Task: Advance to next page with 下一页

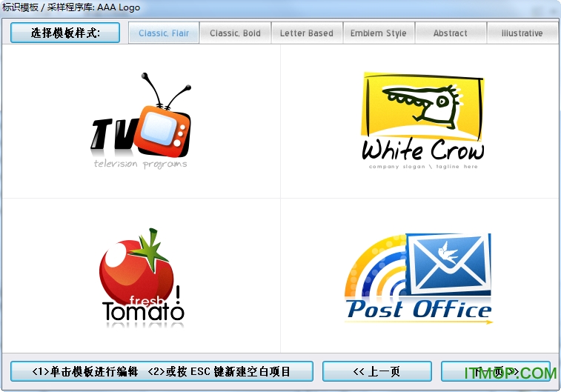Action: click(495, 371)
